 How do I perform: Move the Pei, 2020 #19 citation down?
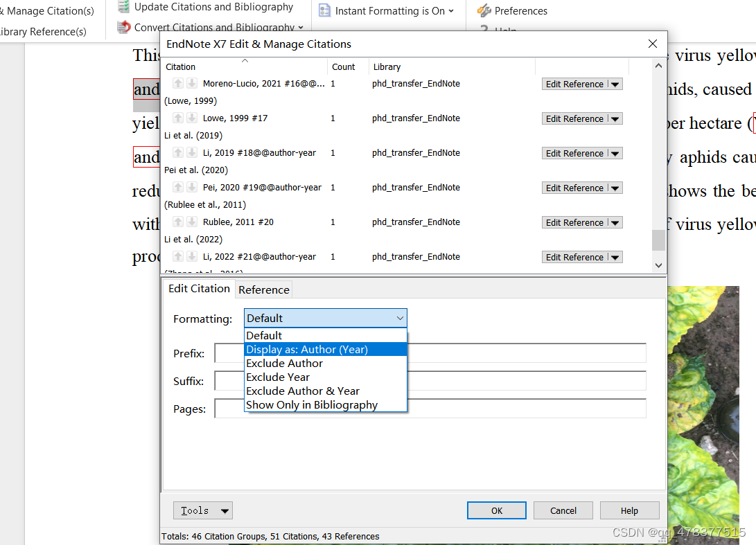click(192, 188)
